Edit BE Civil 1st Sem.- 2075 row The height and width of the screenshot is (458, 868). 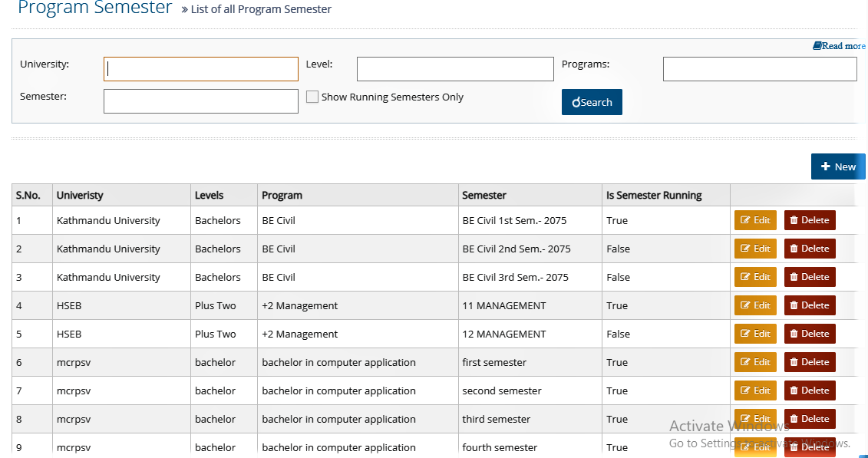point(755,220)
